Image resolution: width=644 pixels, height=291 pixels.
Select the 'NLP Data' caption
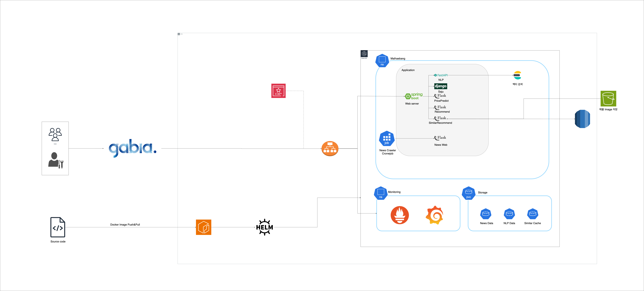(x=509, y=223)
